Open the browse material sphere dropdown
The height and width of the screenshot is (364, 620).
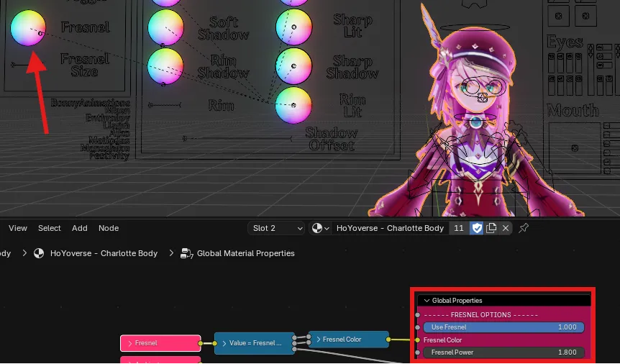pyautogui.click(x=320, y=228)
